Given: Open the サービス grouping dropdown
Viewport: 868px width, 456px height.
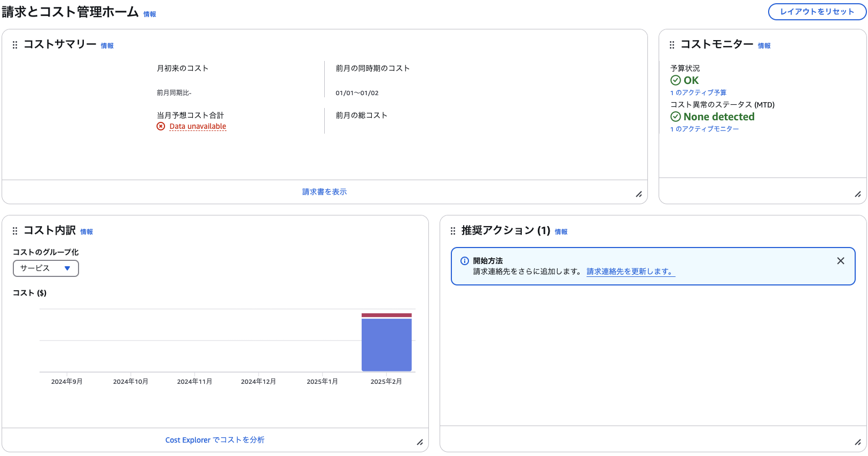Looking at the screenshot, I should [x=46, y=268].
